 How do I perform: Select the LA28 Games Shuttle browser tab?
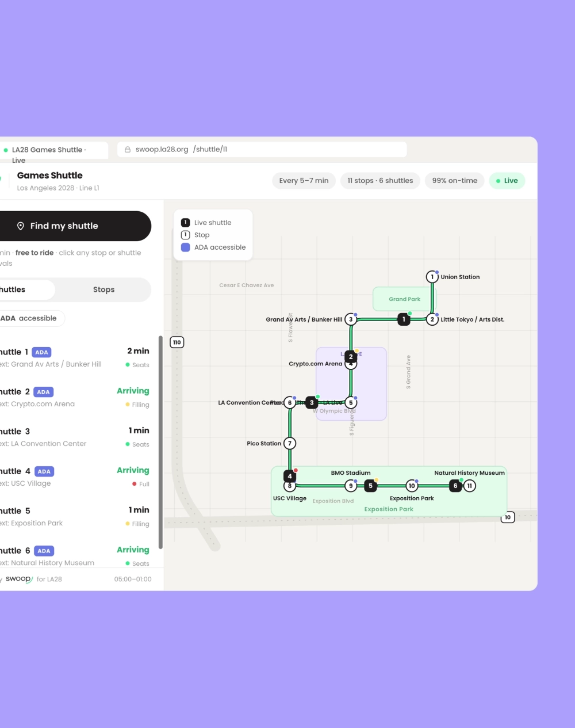(54, 150)
